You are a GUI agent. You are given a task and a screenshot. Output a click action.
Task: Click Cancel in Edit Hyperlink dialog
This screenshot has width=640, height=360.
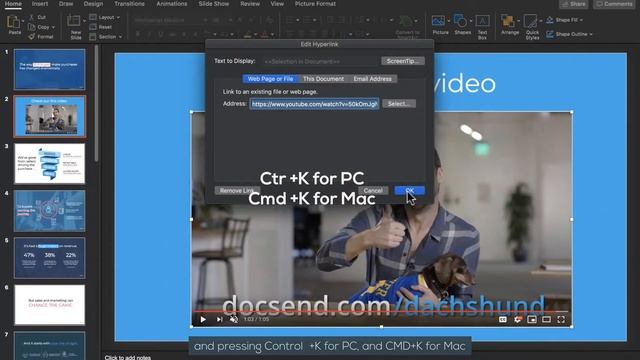pyautogui.click(x=373, y=190)
